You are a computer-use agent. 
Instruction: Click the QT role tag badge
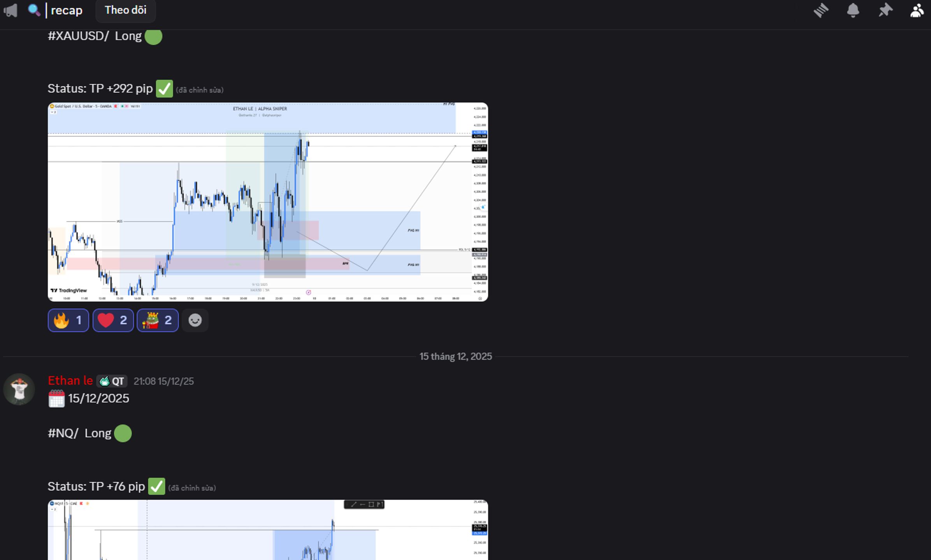pyautogui.click(x=112, y=381)
